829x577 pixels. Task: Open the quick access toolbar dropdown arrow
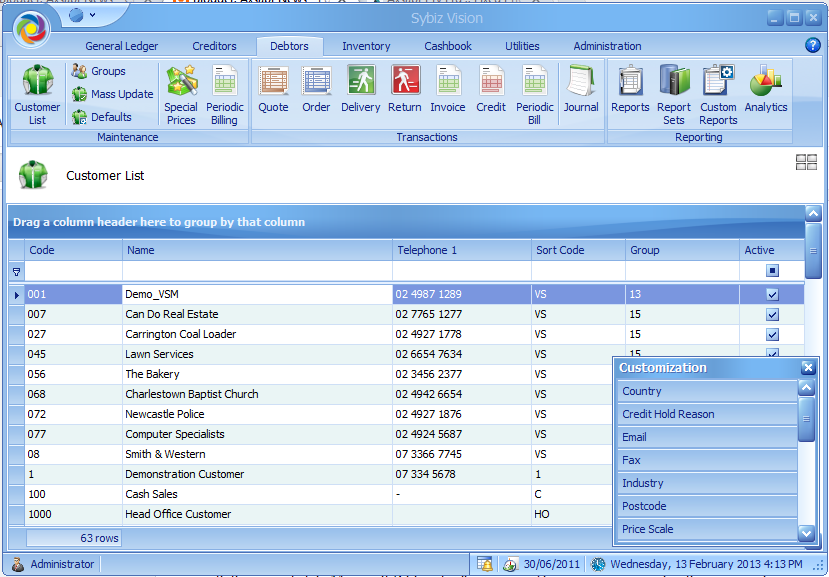pos(93,15)
